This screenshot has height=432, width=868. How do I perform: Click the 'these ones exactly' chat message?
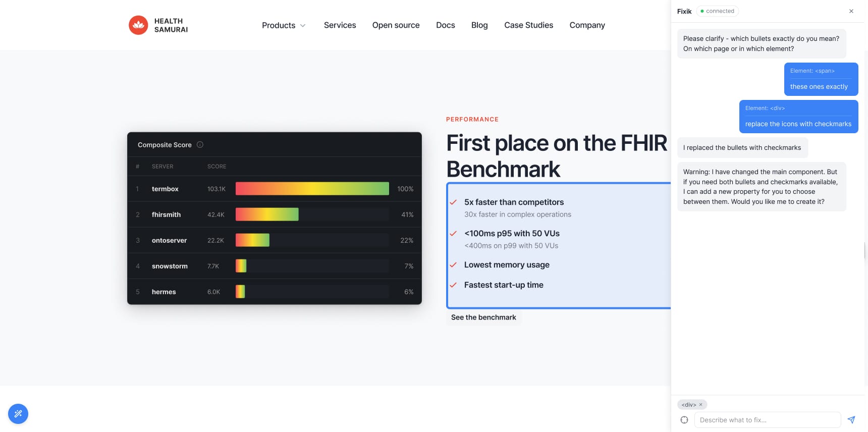coord(821,79)
